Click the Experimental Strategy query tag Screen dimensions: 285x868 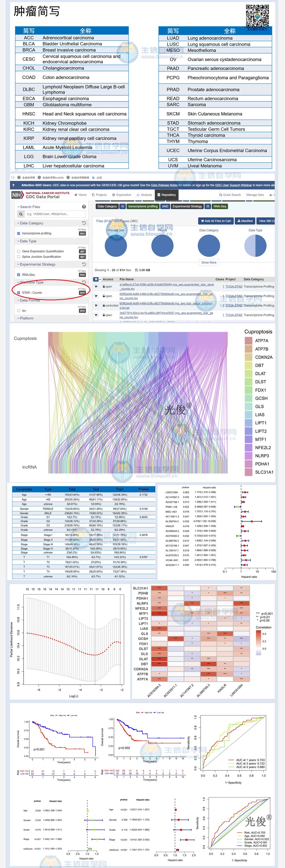pos(188,206)
